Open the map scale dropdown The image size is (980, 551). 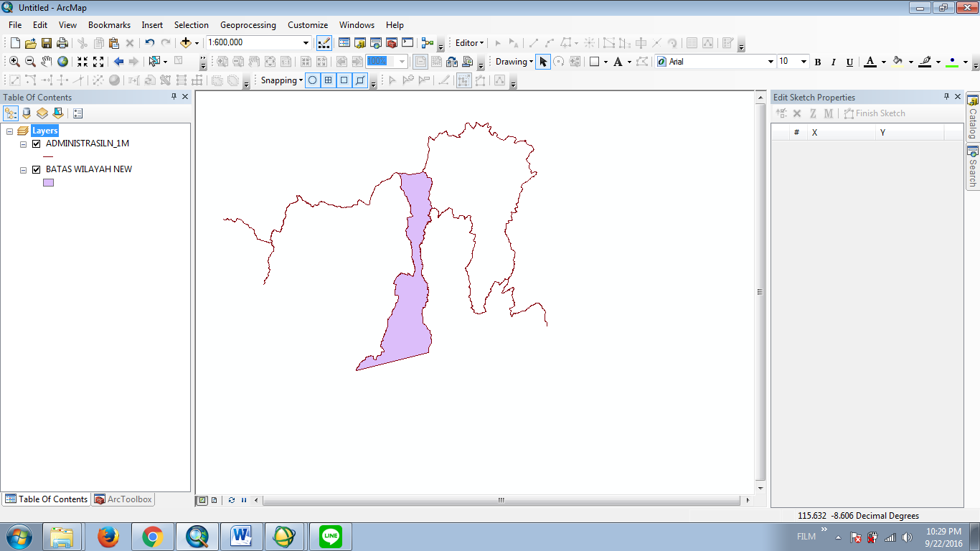(306, 43)
